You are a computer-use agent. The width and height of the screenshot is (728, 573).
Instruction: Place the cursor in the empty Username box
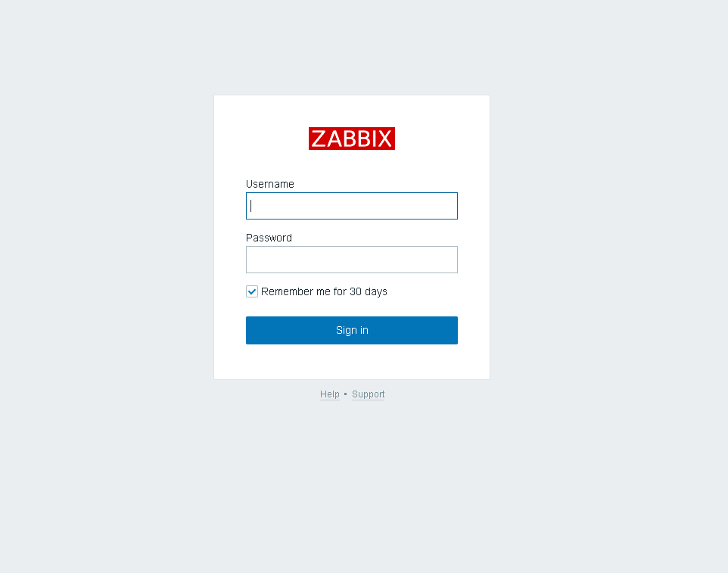click(x=351, y=206)
